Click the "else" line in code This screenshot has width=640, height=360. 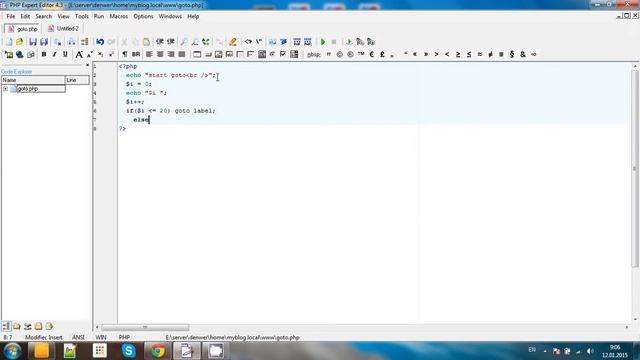(x=141, y=120)
